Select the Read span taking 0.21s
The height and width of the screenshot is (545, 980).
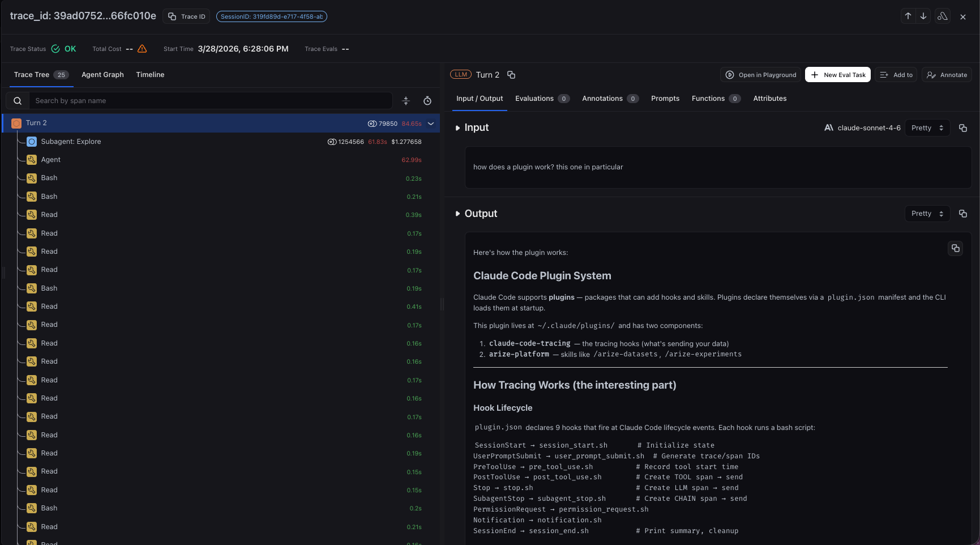point(221,527)
